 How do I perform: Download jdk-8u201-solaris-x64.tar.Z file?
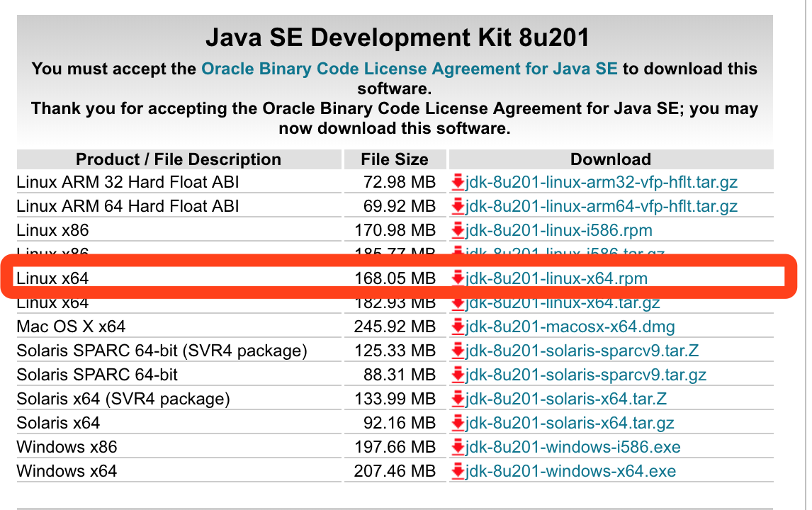[x=566, y=399]
